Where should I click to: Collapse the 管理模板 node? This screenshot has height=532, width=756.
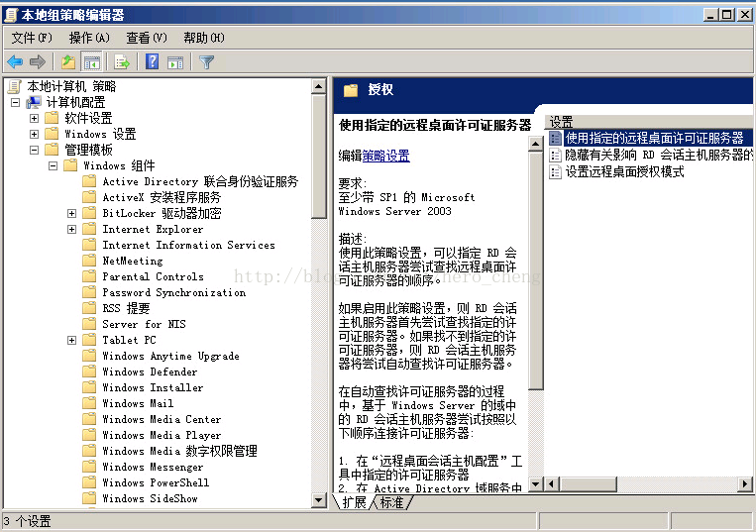tap(34, 150)
